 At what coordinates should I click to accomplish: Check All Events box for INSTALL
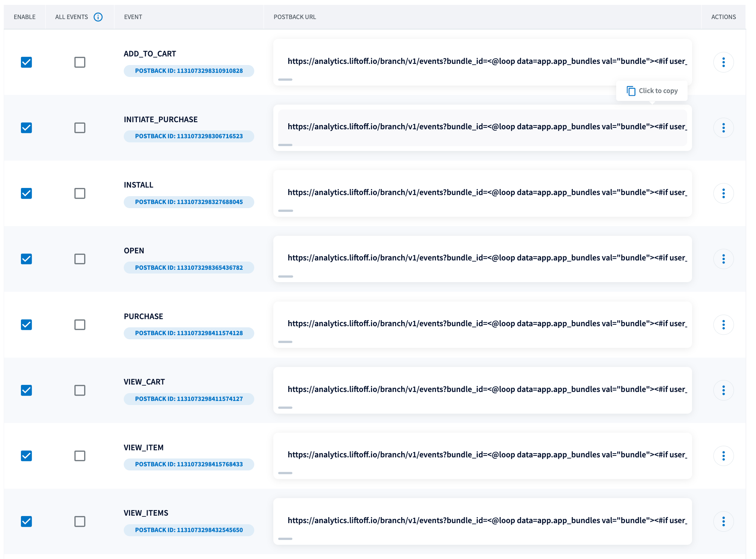(80, 193)
